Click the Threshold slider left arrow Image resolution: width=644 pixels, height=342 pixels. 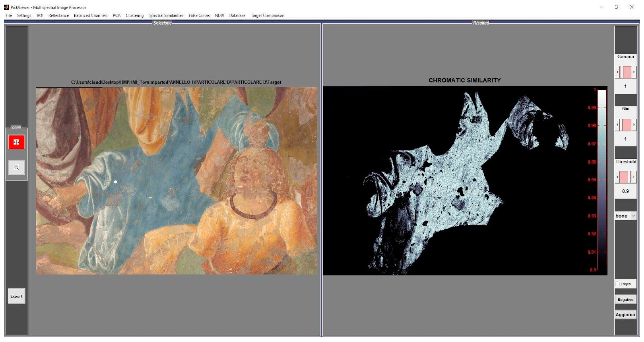click(617, 177)
